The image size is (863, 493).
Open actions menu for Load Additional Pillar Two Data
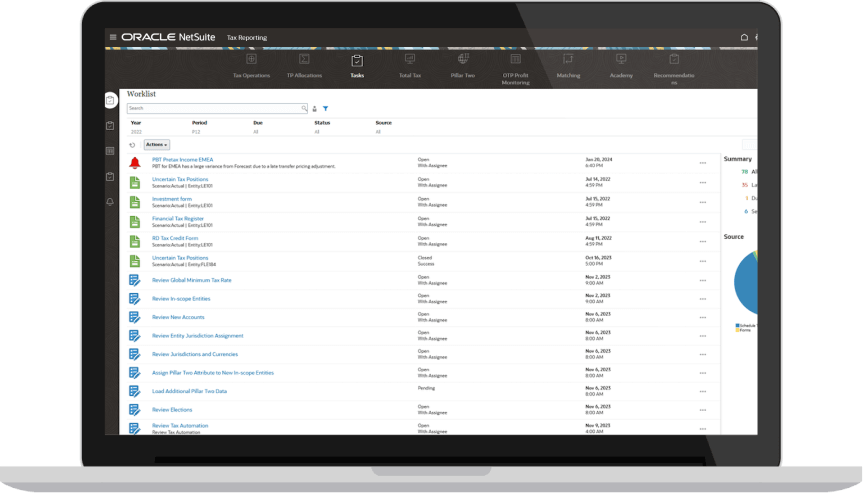pos(703,392)
